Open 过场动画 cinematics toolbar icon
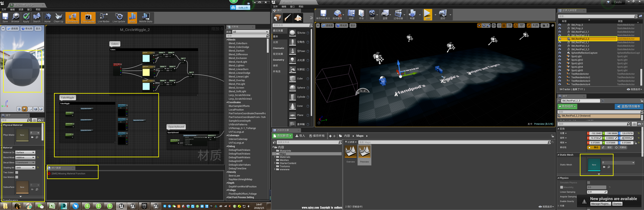Image resolution: width=644 pixels, height=210 pixels. tap(398, 15)
